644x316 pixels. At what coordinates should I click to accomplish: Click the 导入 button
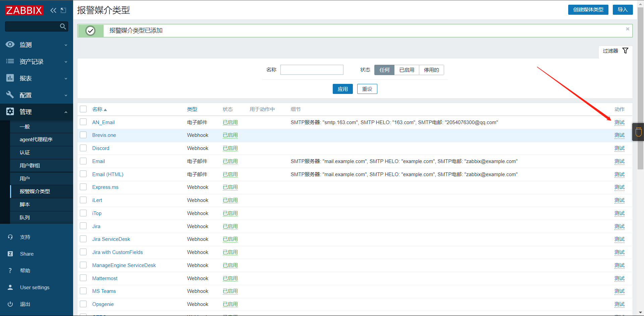point(623,10)
